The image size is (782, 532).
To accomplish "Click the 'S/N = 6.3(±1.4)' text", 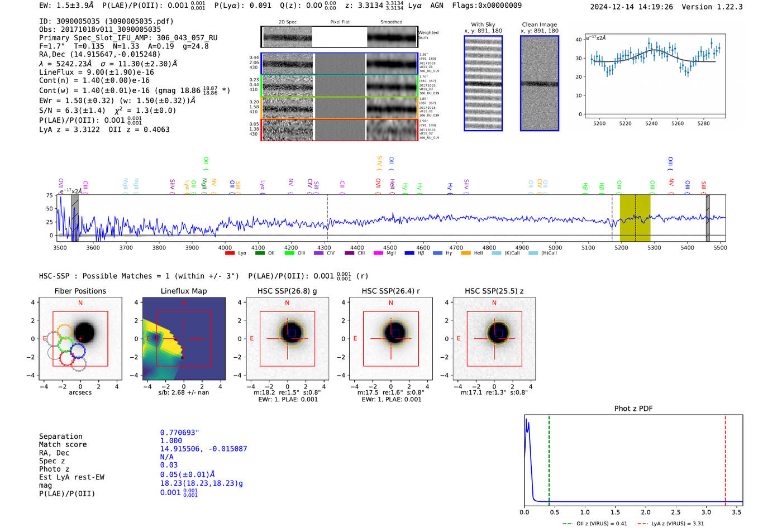I will 72,111.
